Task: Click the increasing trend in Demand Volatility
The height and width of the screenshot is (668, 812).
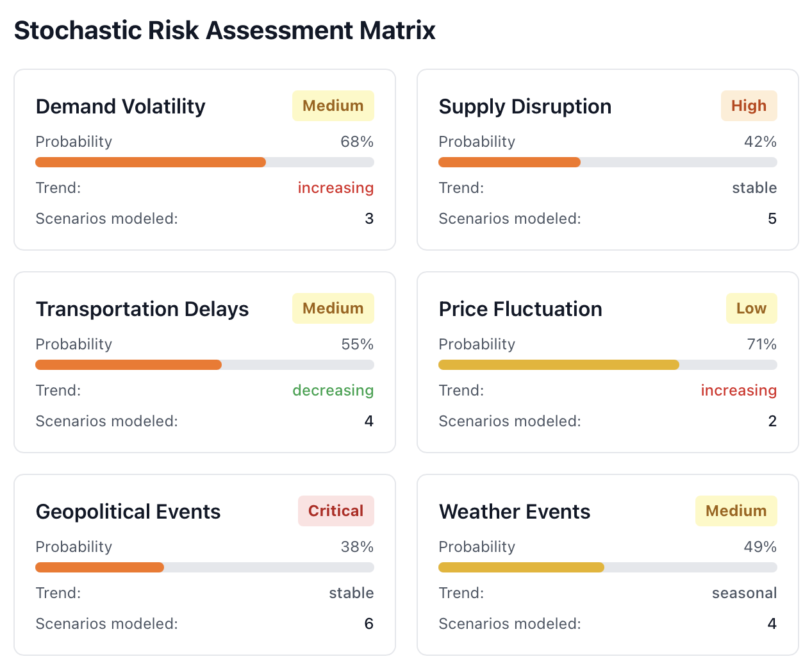Action: click(335, 188)
